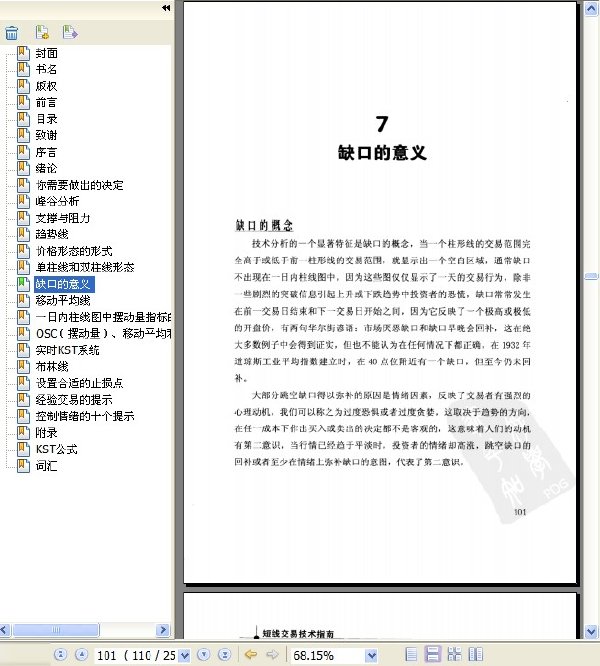Switch to continuous page layout

coord(433,654)
